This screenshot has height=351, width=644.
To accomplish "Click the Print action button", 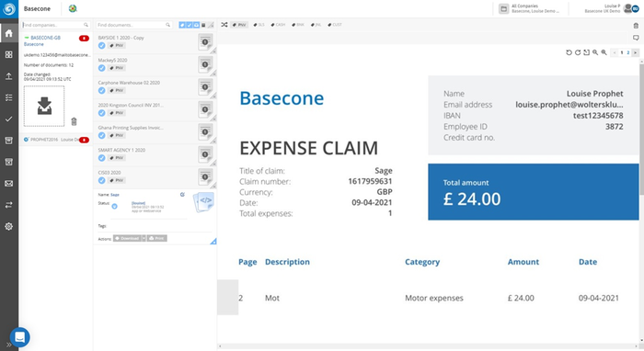I will pos(157,238).
